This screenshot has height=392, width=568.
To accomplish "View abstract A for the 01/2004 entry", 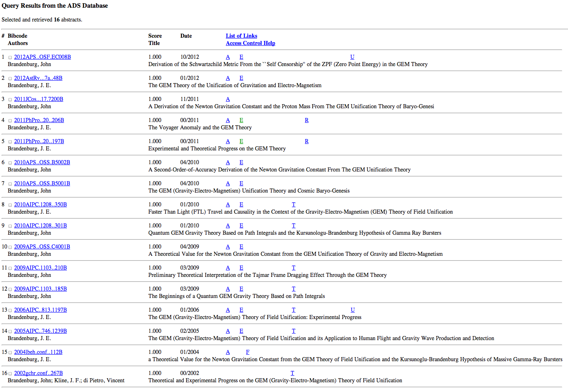I will click(228, 352).
